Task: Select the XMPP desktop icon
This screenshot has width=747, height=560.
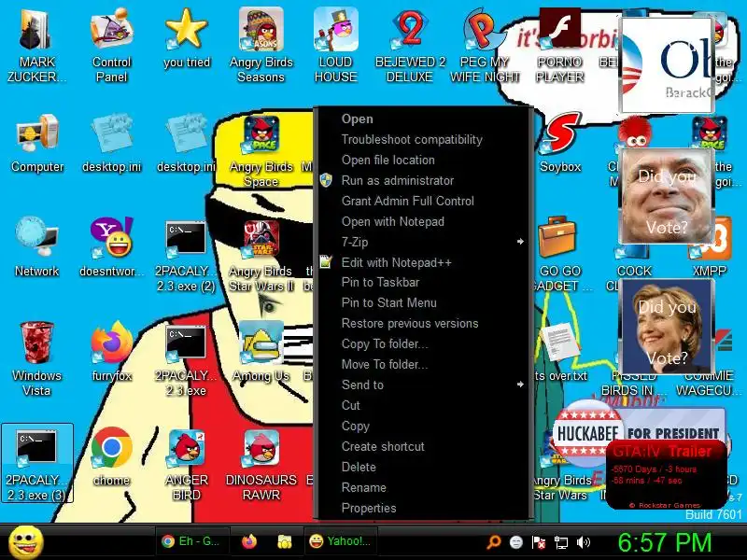Action: coord(710,247)
